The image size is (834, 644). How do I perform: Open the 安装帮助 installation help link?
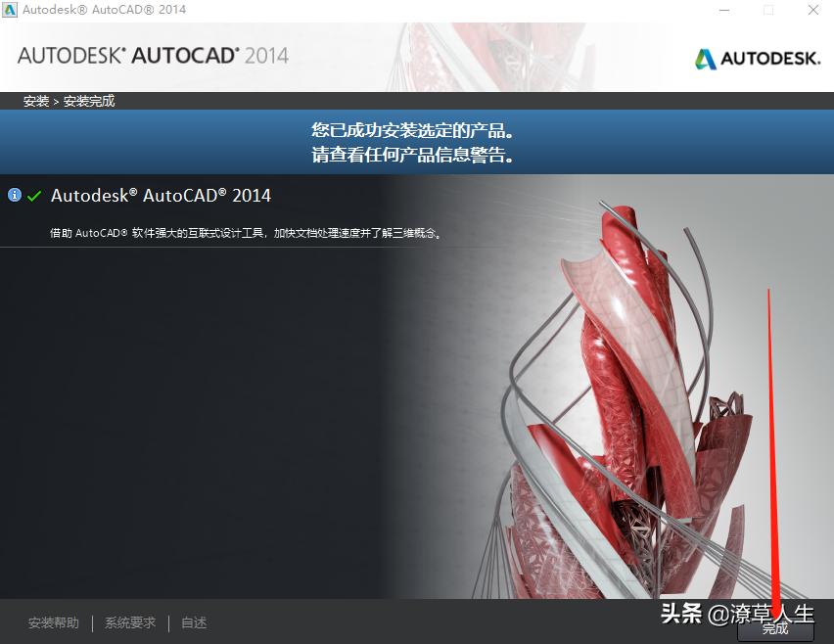click(53, 622)
